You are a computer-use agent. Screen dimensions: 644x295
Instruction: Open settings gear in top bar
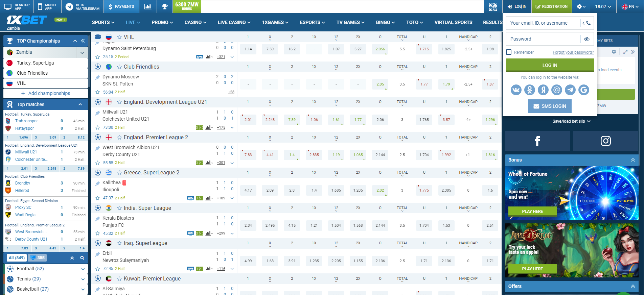[x=581, y=6]
